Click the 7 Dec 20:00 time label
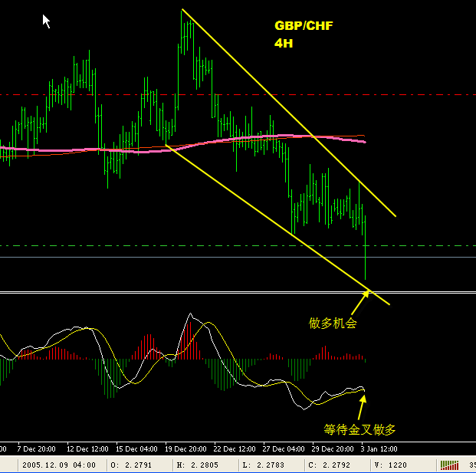476x473 pixels. click(x=36, y=448)
